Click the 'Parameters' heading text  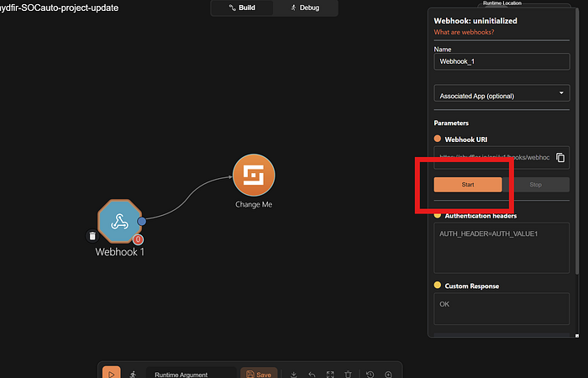pos(451,123)
